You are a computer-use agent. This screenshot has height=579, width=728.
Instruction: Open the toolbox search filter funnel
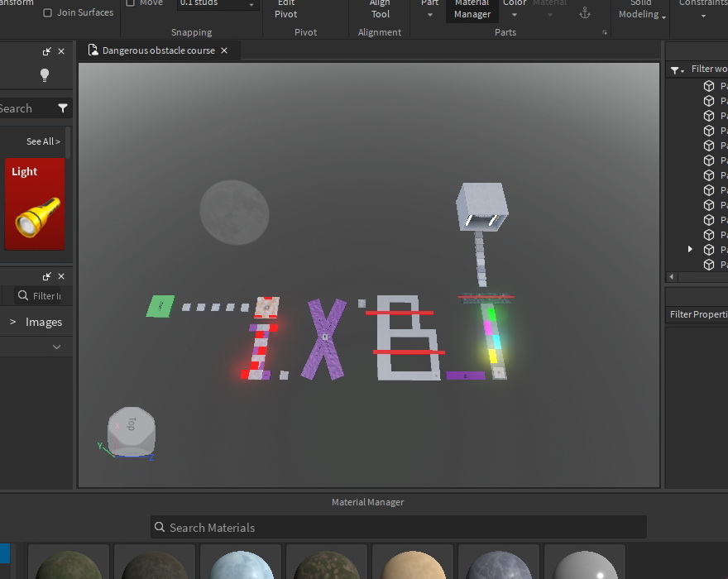[63, 108]
